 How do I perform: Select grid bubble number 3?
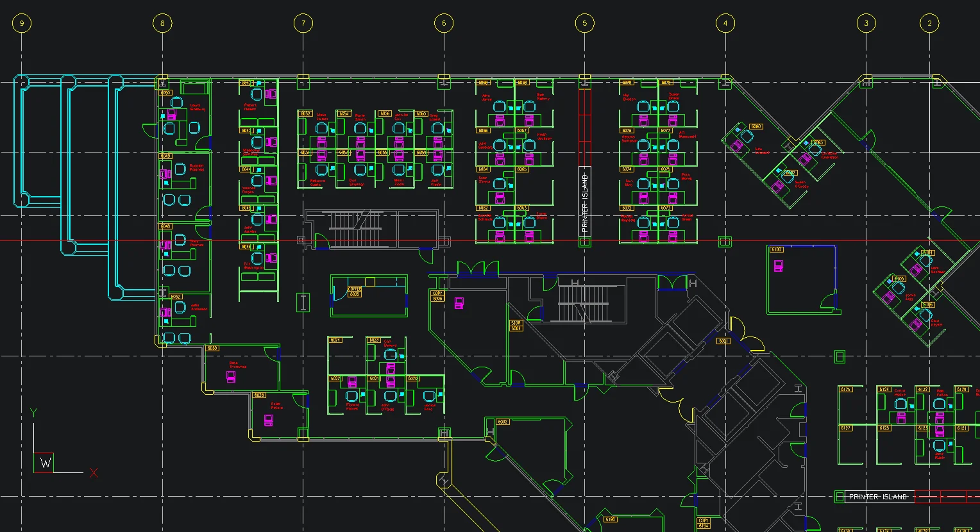tap(866, 24)
